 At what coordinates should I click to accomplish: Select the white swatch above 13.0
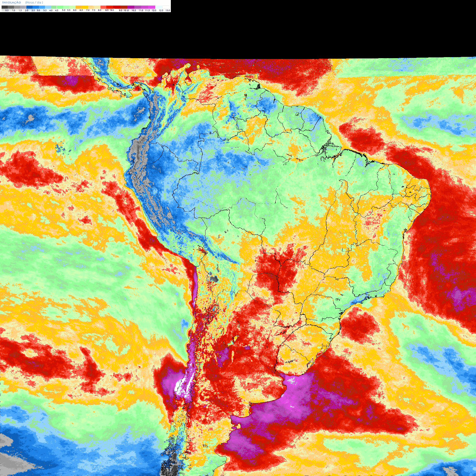coord(166,7)
